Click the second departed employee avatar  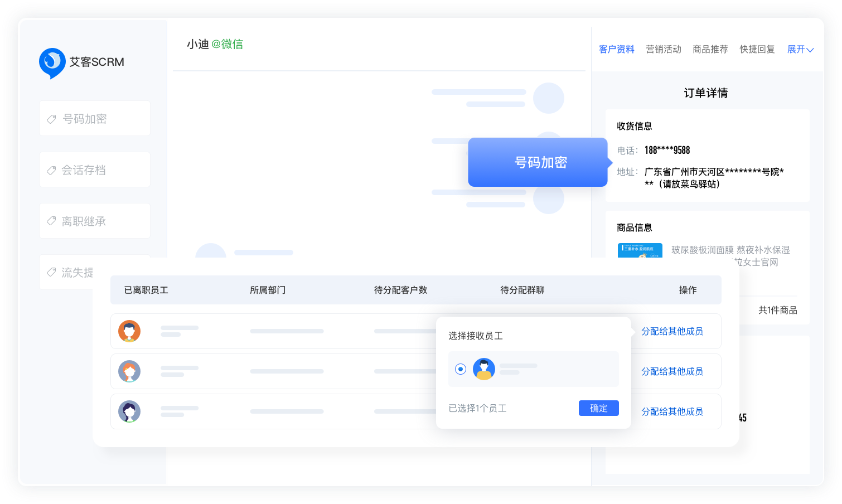(129, 371)
